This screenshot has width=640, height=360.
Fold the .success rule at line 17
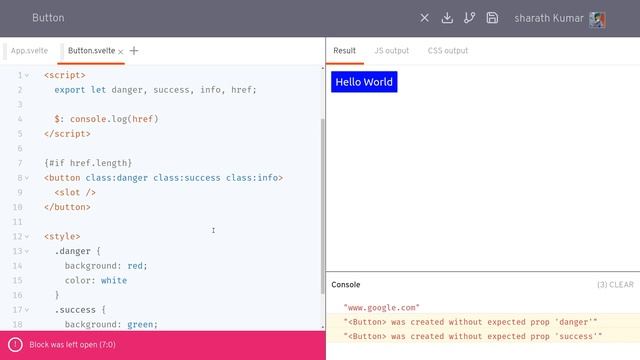point(27,310)
